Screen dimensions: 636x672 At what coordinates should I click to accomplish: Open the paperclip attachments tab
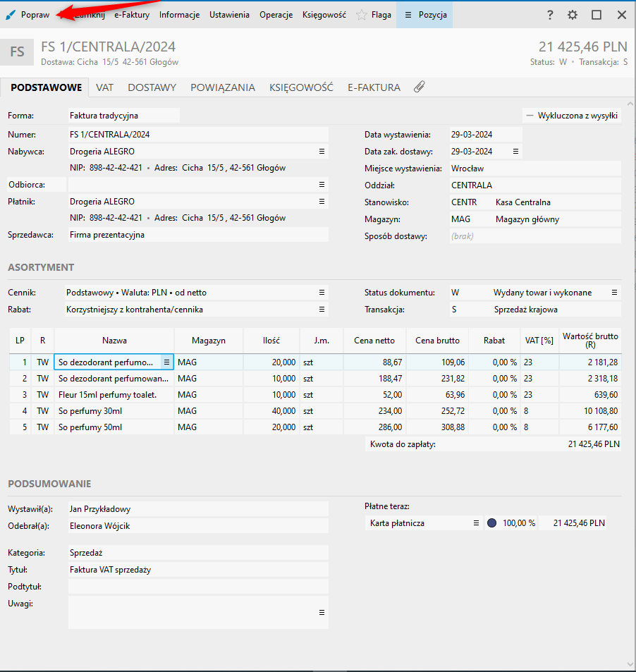[419, 87]
